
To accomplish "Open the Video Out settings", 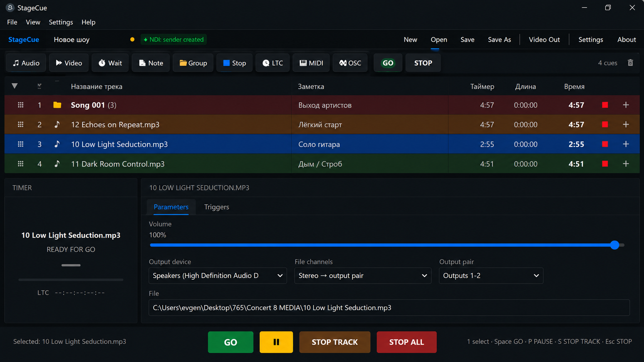I will (x=544, y=40).
